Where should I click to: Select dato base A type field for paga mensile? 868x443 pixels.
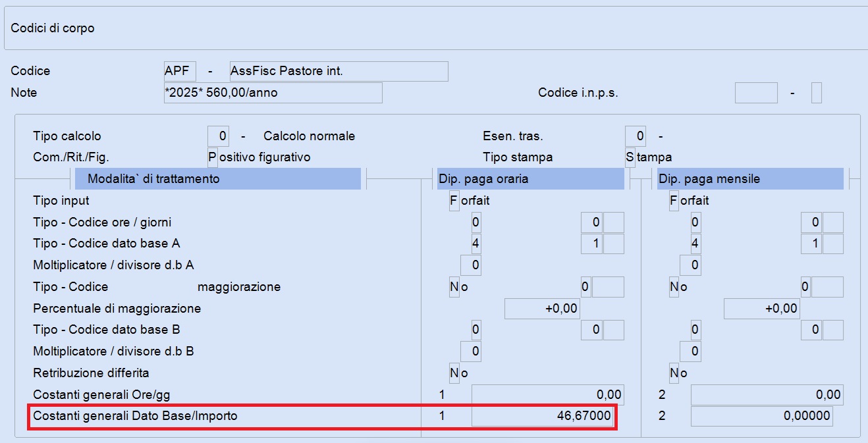(695, 244)
